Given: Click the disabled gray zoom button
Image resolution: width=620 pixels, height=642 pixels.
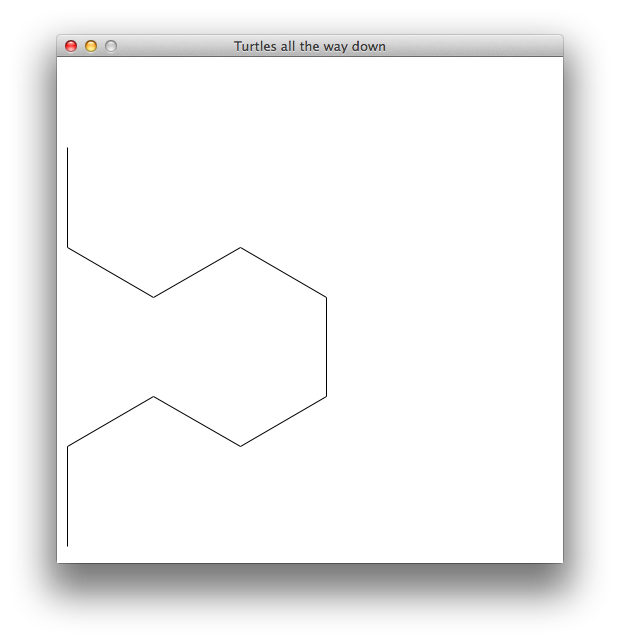Looking at the screenshot, I should click(x=111, y=46).
